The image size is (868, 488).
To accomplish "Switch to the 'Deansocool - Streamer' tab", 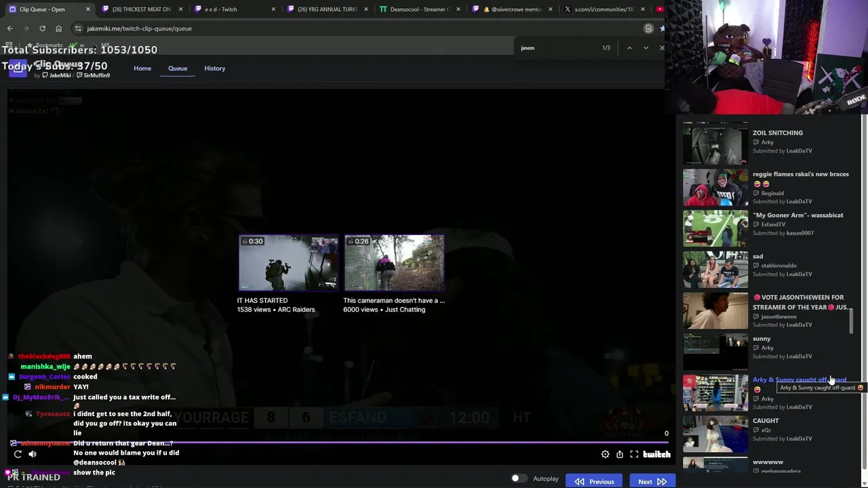I will [x=420, y=9].
